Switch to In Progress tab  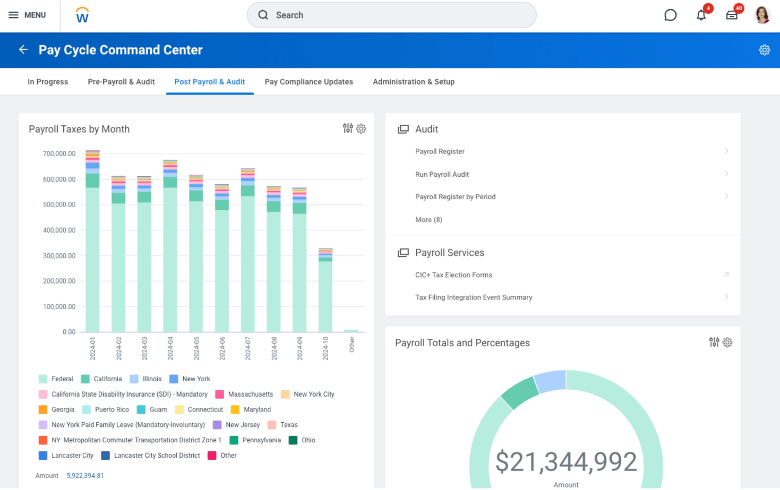(x=48, y=82)
